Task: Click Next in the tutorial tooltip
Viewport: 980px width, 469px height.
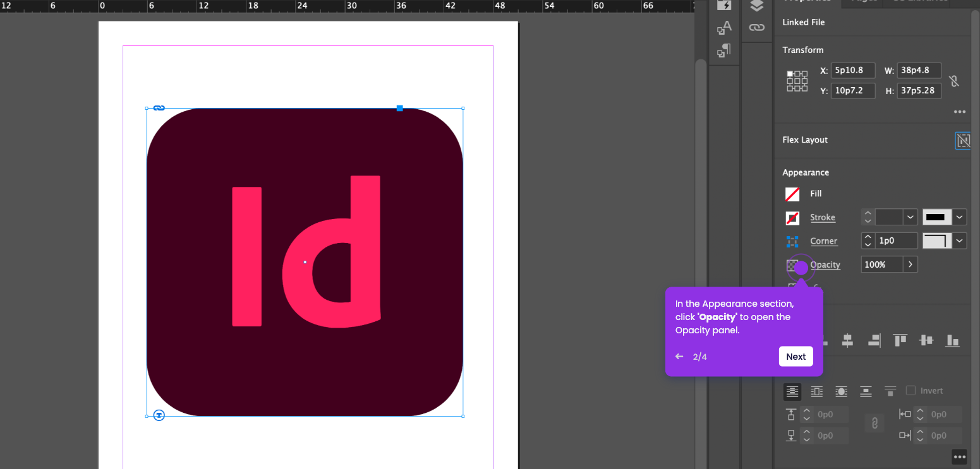Action: pyautogui.click(x=796, y=357)
